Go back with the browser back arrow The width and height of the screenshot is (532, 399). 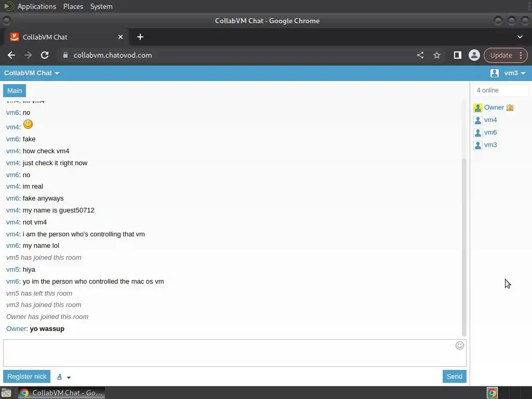11,55
